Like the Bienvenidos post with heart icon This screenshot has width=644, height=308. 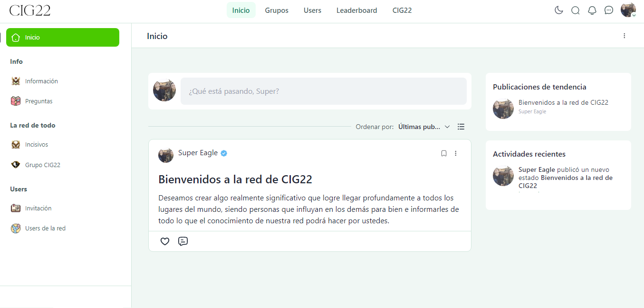pyautogui.click(x=165, y=241)
